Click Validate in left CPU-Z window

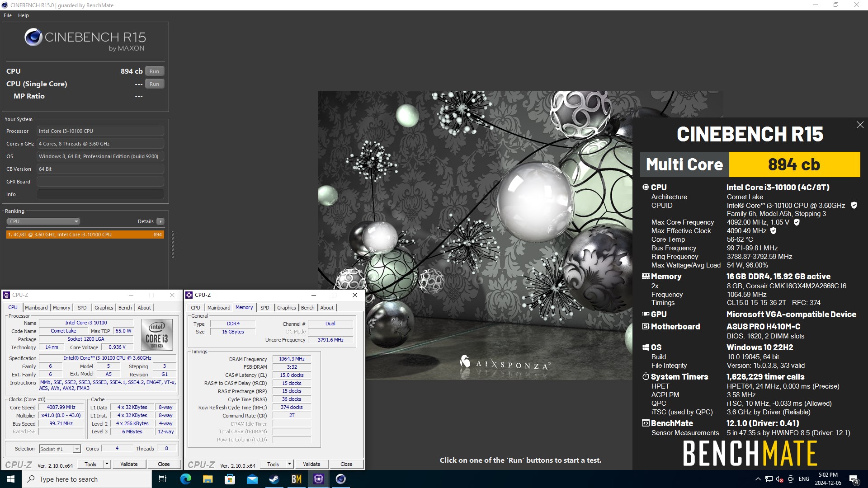(129, 464)
